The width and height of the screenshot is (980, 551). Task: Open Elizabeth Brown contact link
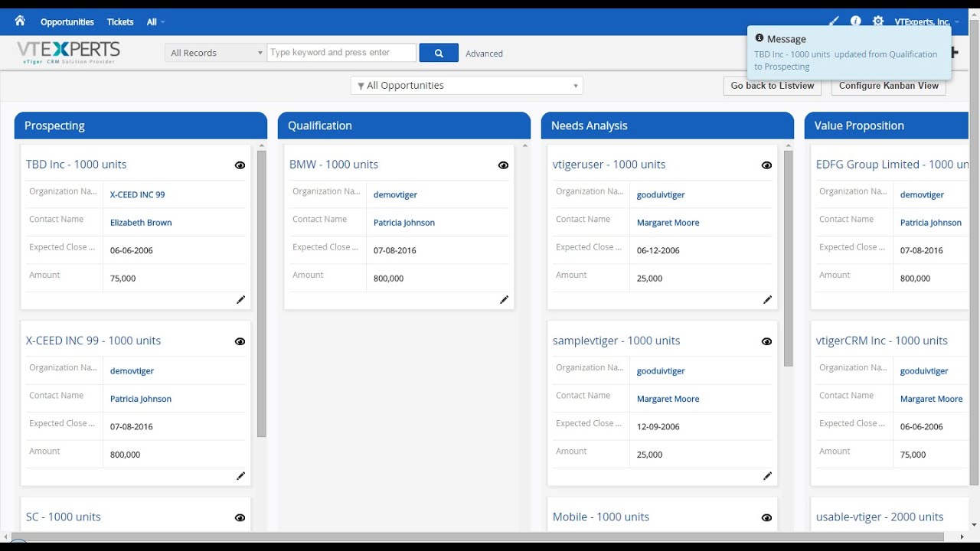(x=141, y=223)
